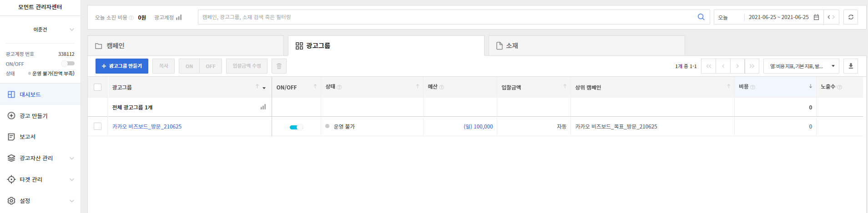Click parent campaign 카카오 비즈보드_목표_방문_210625
Screen dimensions: 868x213
pyautogui.click(x=616, y=127)
